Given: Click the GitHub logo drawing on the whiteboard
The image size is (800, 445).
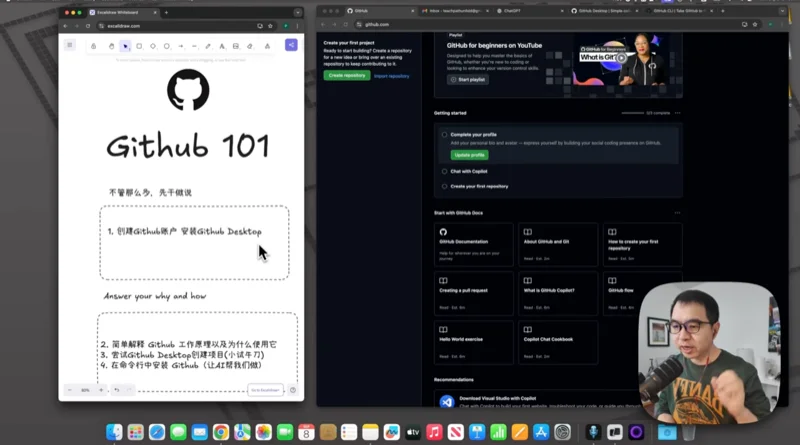Looking at the screenshot, I should point(188,90).
